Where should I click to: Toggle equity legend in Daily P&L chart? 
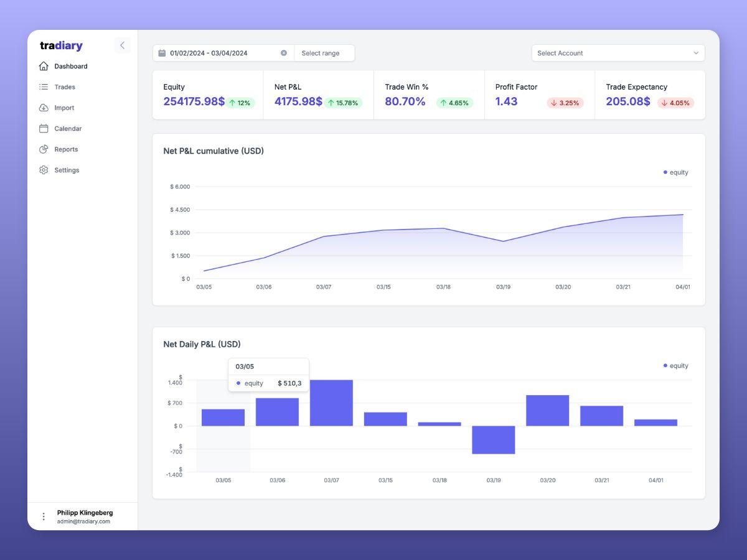pyautogui.click(x=676, y=366)
